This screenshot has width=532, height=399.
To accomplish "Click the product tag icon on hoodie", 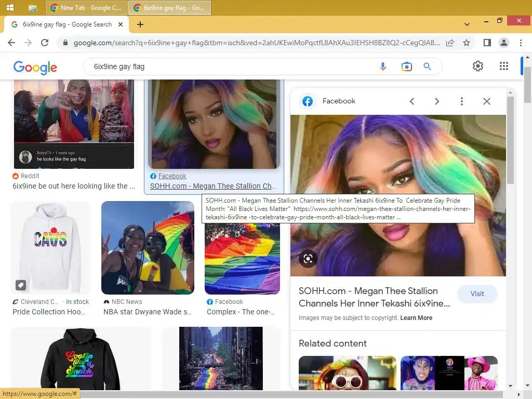I will click(x=21, y=285).
